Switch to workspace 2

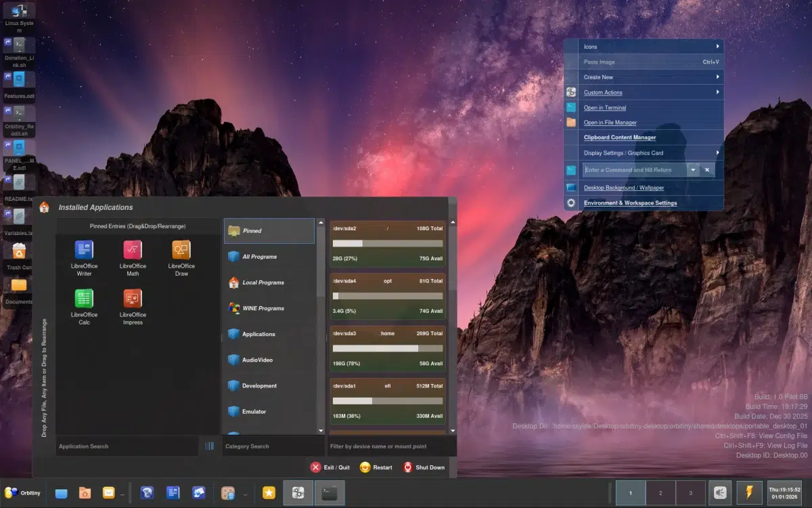[660, 492]
